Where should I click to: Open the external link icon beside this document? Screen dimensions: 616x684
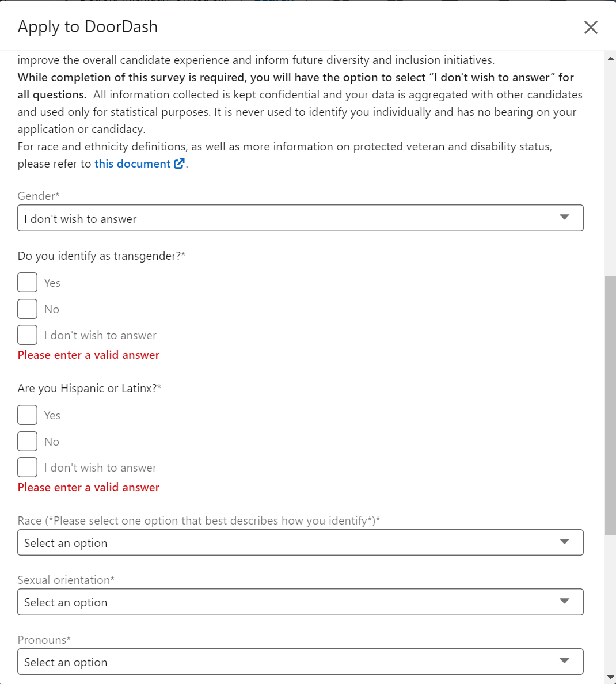pos(179,164)
